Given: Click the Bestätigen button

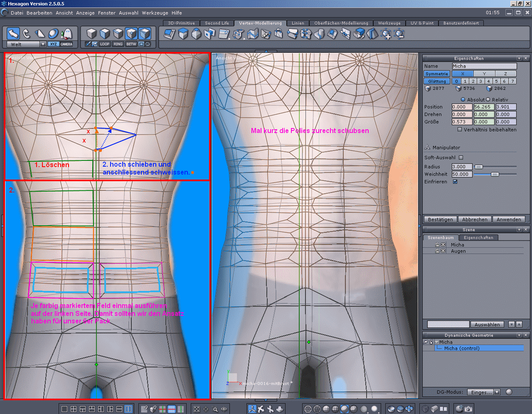Looking at the screenshot, I should (441, 219).
